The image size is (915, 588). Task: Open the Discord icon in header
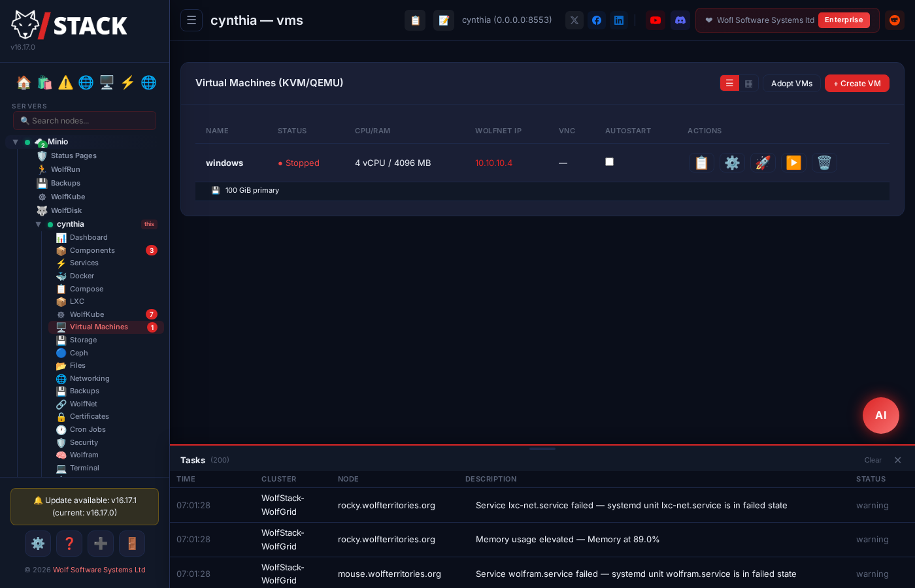point(680,20)
